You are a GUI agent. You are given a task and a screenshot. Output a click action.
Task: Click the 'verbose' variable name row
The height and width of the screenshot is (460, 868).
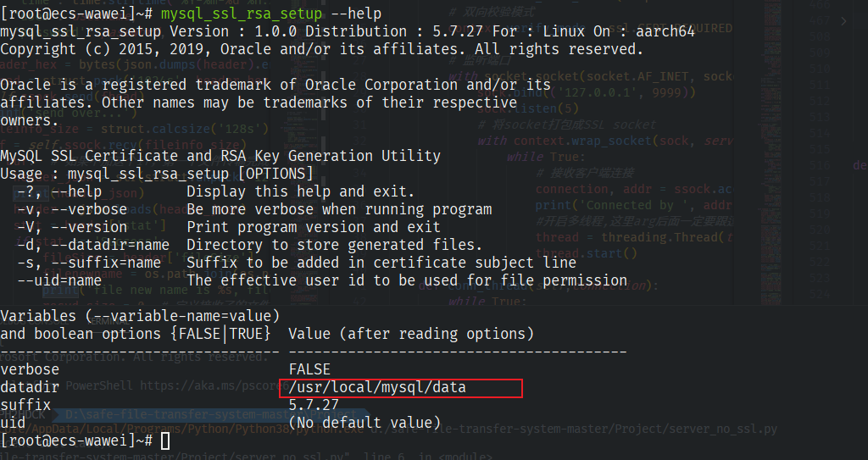pos(30,369)
